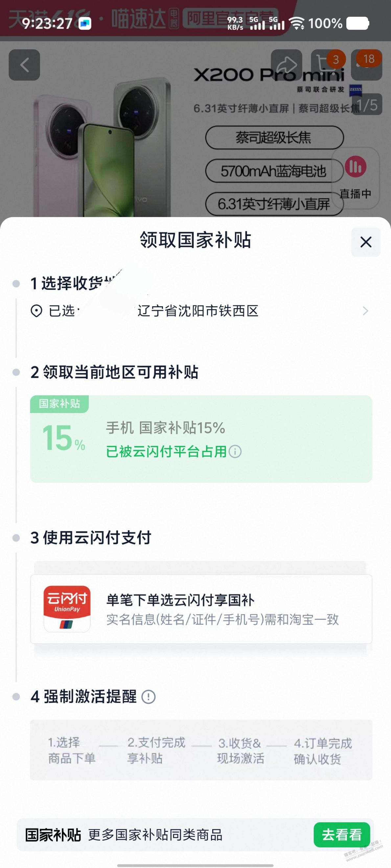Tap the back arrow icon
The image size is (391, 868).
[x=24, y=65]
